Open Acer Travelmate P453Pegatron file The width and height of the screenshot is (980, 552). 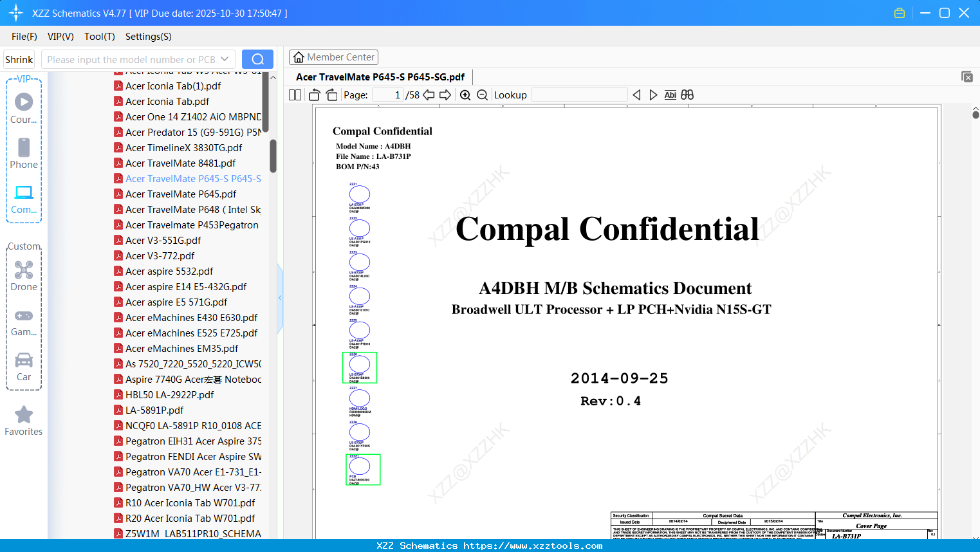pyautogui.click(x=192, y=225)
